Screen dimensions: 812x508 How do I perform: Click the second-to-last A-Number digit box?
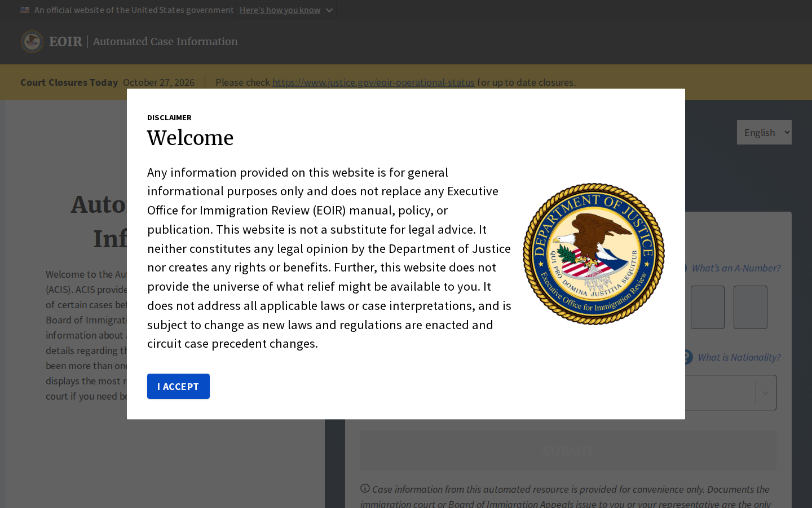708,307
